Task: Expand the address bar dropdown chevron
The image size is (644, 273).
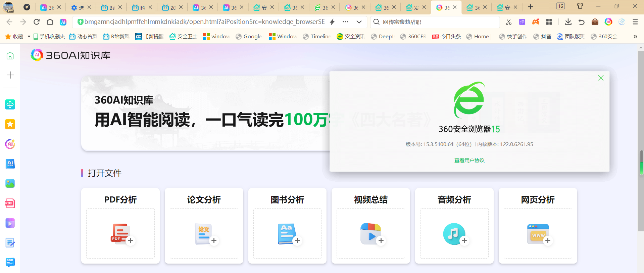Action: point(359,22)
